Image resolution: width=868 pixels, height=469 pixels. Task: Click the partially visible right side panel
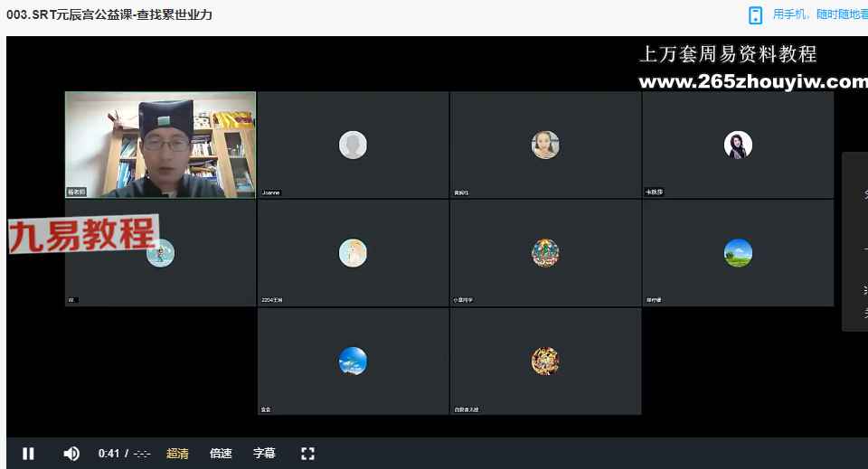point(856,241)
